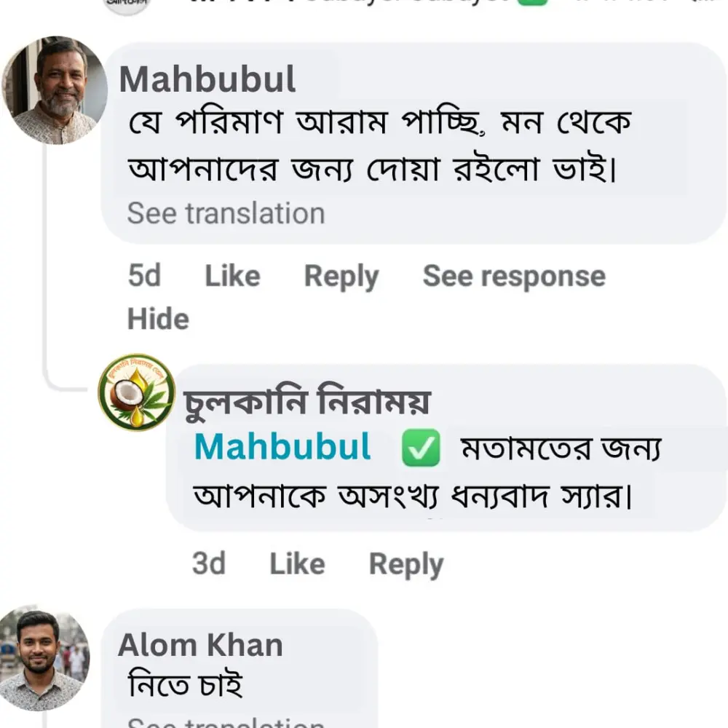Click the 5d timestamp
The image size is (728, 728).
[x=144, y=276]
